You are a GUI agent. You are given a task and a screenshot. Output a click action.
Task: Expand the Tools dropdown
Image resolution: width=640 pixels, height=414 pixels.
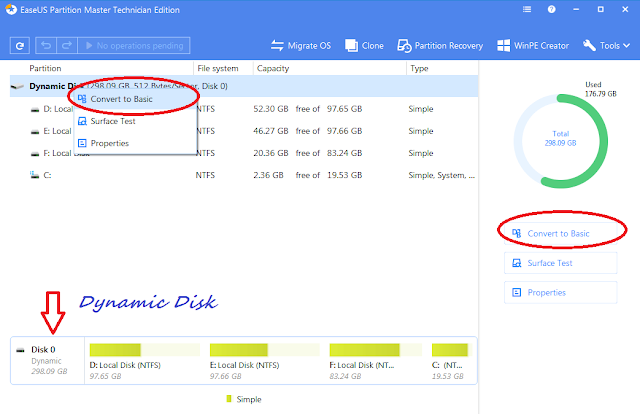[x=607, y=46]
